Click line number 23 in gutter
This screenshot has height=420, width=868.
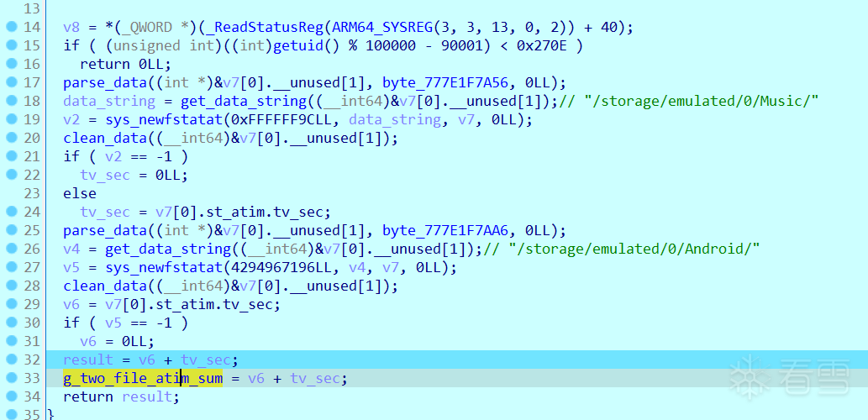point(33,193)
